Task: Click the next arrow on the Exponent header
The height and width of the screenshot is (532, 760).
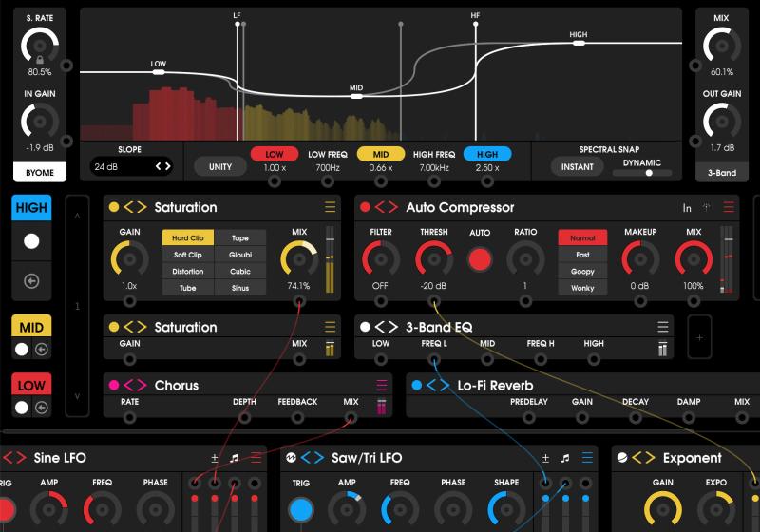Action: pyautogui.click(x=651, y=457)
